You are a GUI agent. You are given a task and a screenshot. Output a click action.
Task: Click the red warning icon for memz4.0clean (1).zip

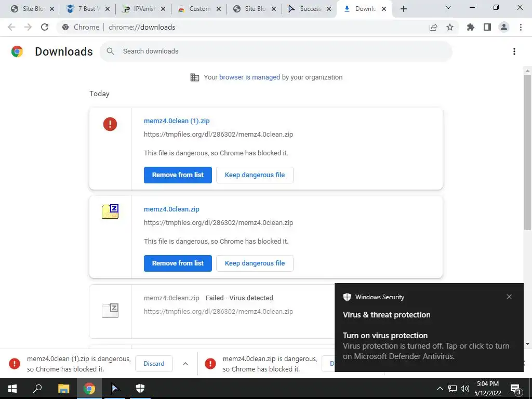tap(110, 124)
